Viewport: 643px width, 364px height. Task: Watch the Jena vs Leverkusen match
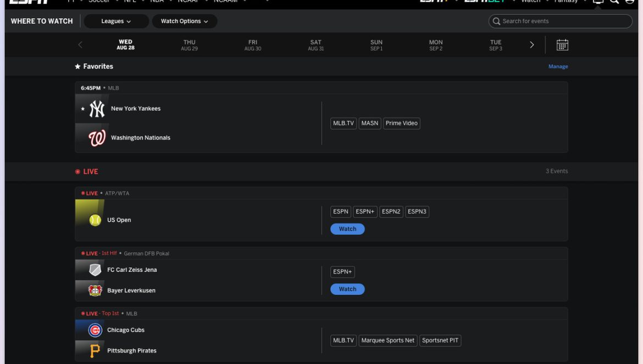click(x=347, y=289)
